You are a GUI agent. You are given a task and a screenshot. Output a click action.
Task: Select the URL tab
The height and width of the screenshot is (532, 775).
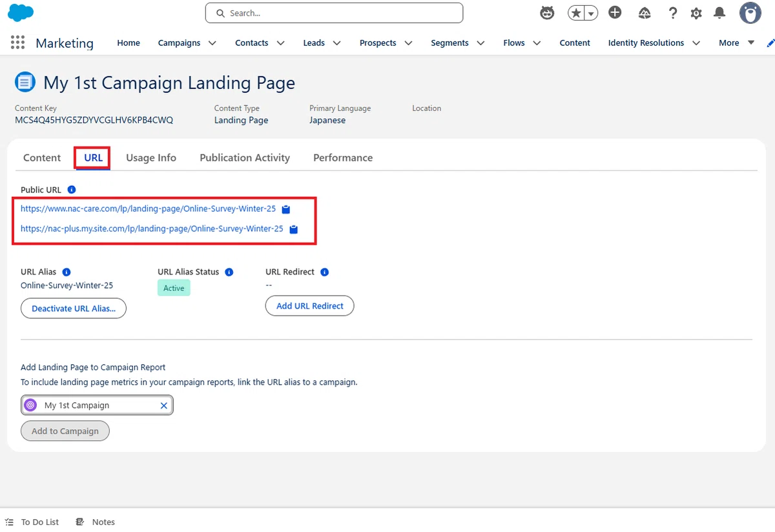click(x=93, y=158)
